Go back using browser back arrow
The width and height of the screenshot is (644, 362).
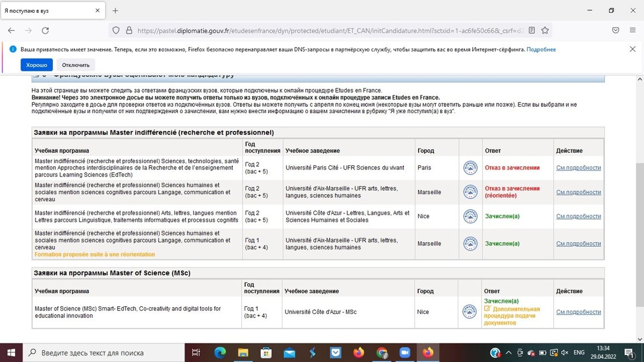click(11, 31)
